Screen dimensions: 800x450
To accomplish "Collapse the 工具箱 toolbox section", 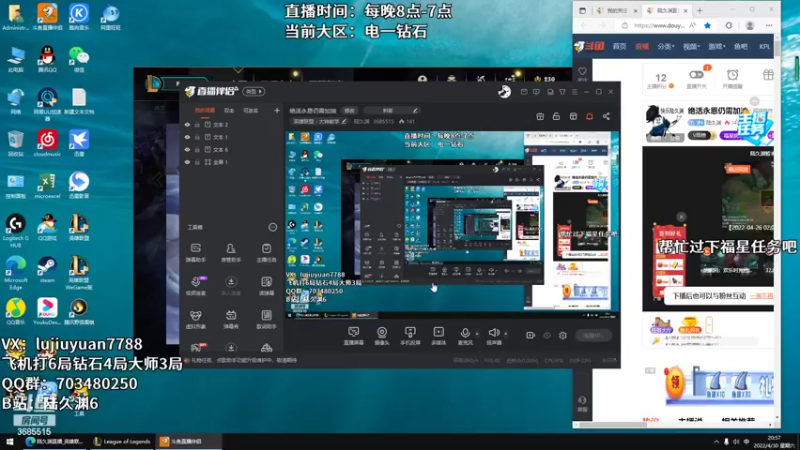I will (273, 228).
